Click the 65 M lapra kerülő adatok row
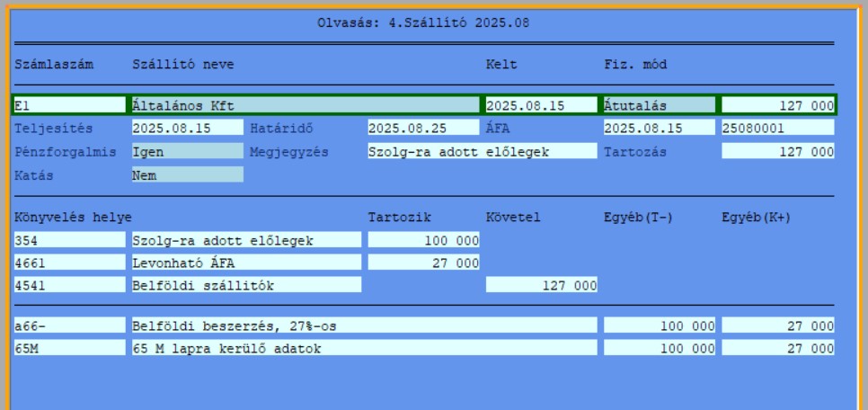The image size is (868, 410). coord(363,348)
